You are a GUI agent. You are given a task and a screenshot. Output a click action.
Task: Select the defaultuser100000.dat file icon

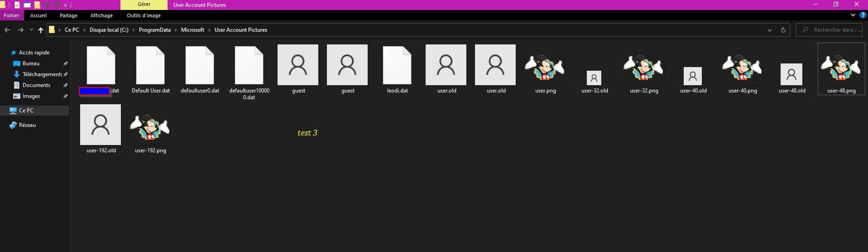(249, 65)
